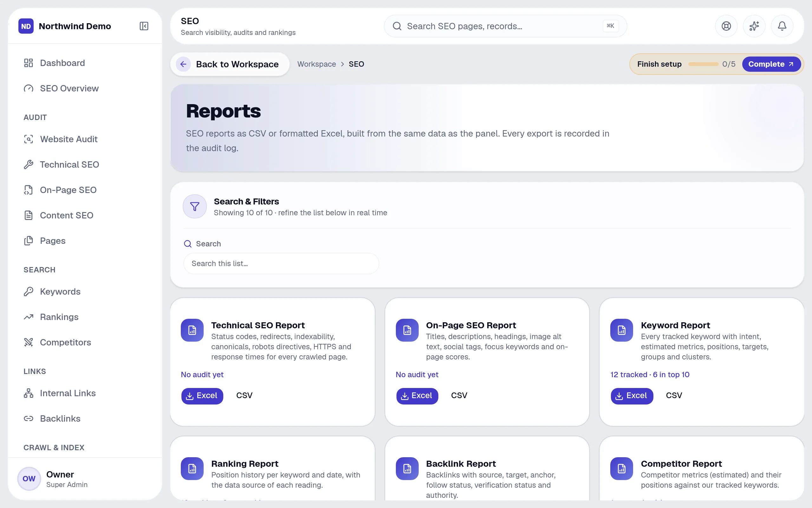The height and width of the screenshot is (508, 812).
Task: Click the Complete setup button
Action: (771, 64)
